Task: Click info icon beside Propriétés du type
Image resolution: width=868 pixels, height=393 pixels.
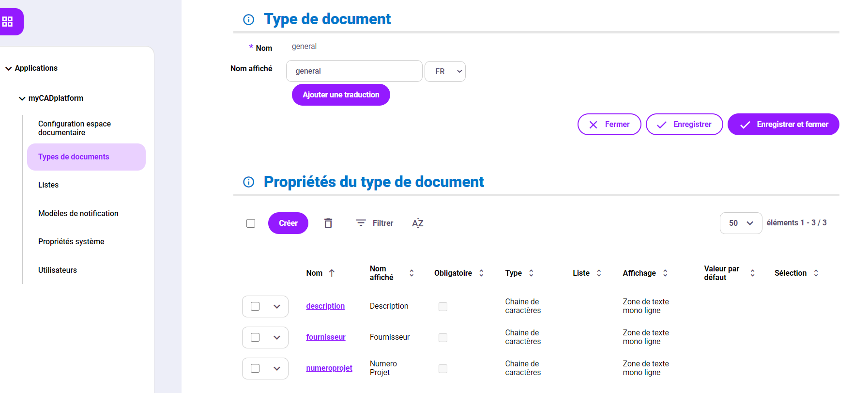Action: (248, 182)
